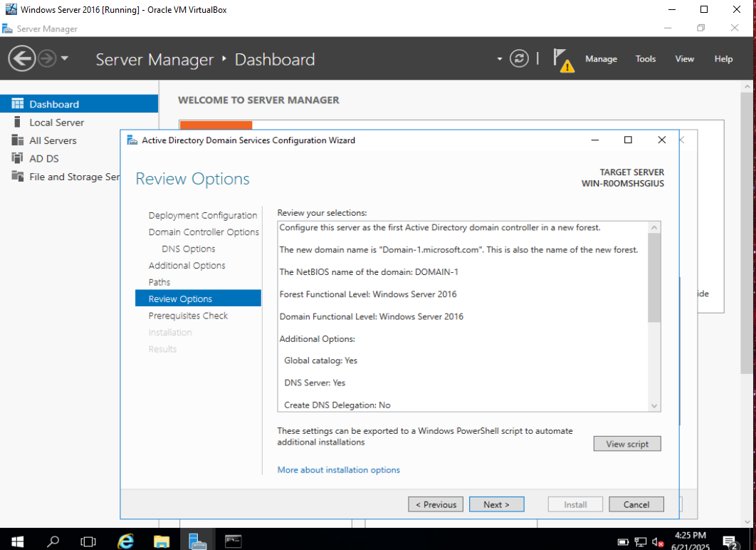Screen dimensions: 756x550
Task: Go to Deployment Configuration step
Action: (202, 215)
